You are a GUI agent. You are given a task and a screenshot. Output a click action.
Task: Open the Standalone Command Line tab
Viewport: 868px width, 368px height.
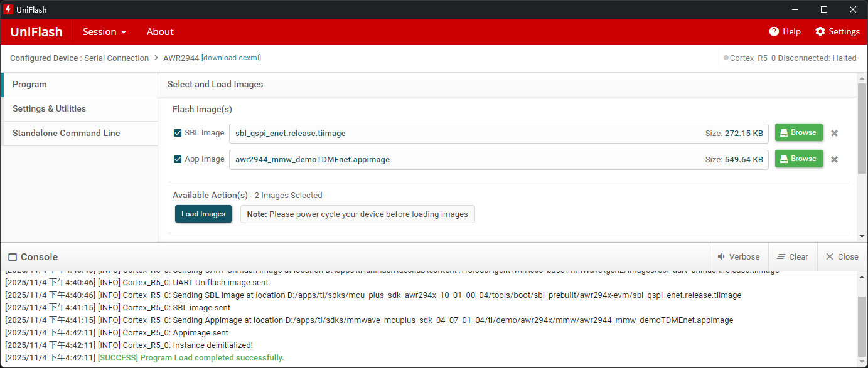click(x=66, y=133)
